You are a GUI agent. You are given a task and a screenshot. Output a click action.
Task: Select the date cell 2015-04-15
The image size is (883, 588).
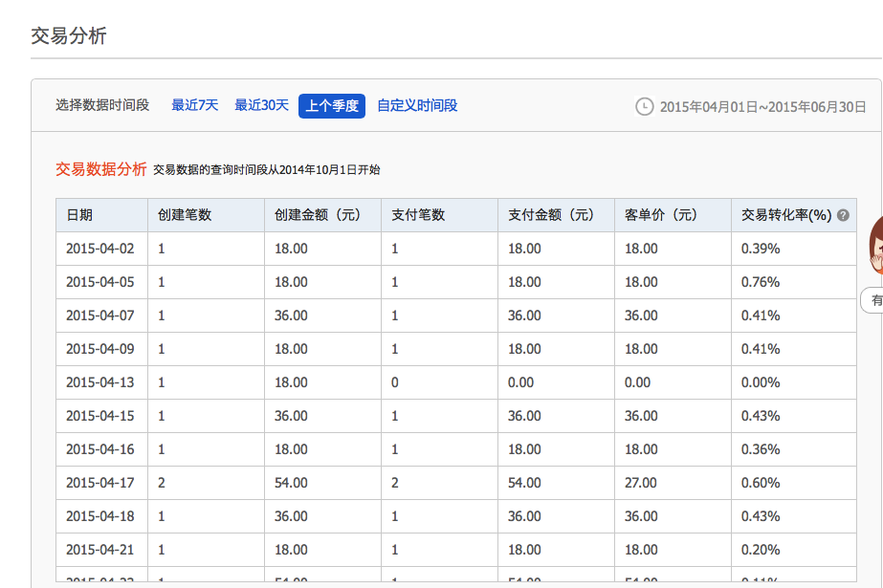click(100, 416)
